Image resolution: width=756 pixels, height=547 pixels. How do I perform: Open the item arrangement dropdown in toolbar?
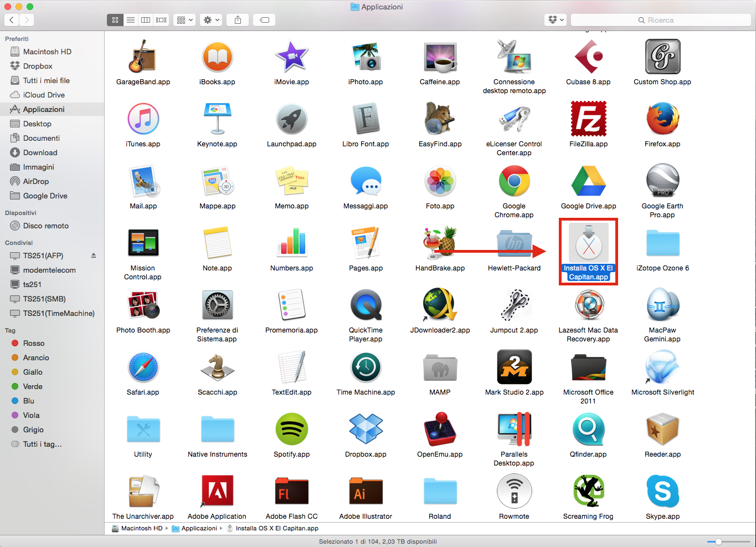(184, 20)
